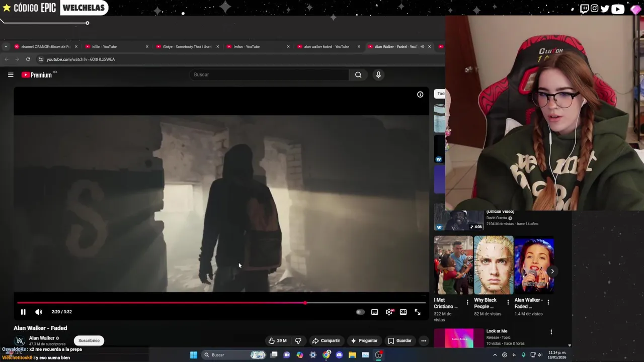Like the video with 29 M thumbs-up
The width and height of the screenshot is (644, 362).
click(x=277, y=341)
